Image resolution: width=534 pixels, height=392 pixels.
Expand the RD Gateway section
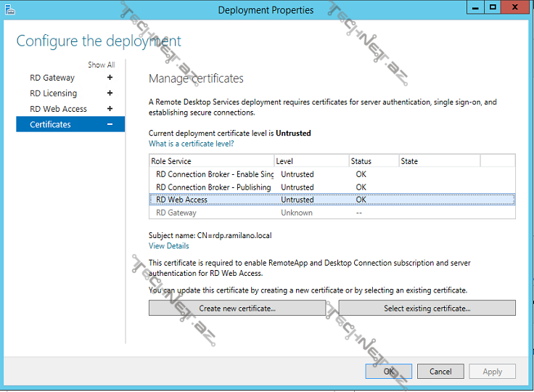click(x=110, y=78)
